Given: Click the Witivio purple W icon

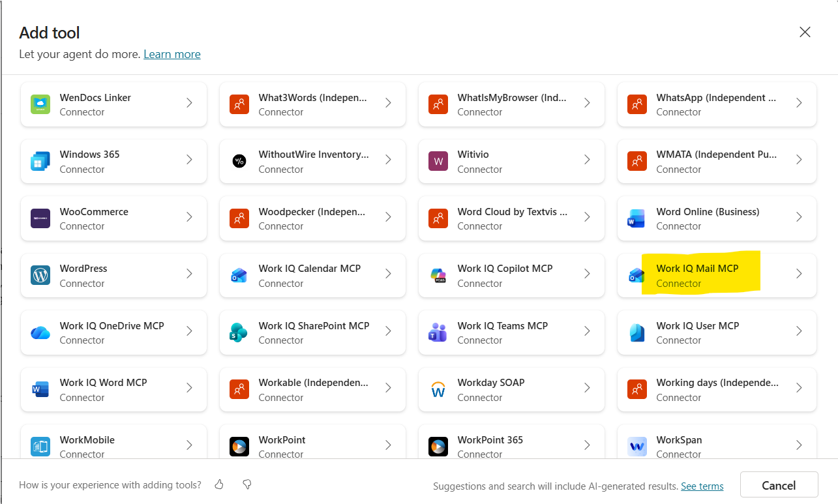Looking at the screenshot, I should [438, 161].
